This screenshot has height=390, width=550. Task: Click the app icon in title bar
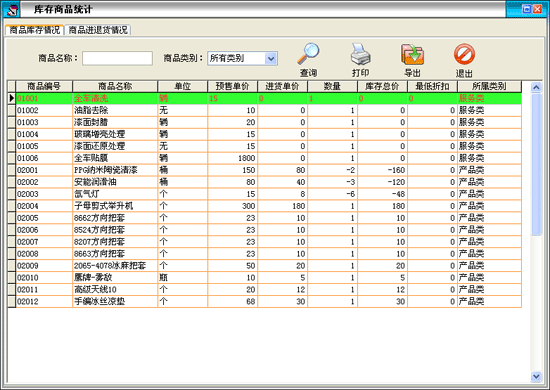(11, 9)
